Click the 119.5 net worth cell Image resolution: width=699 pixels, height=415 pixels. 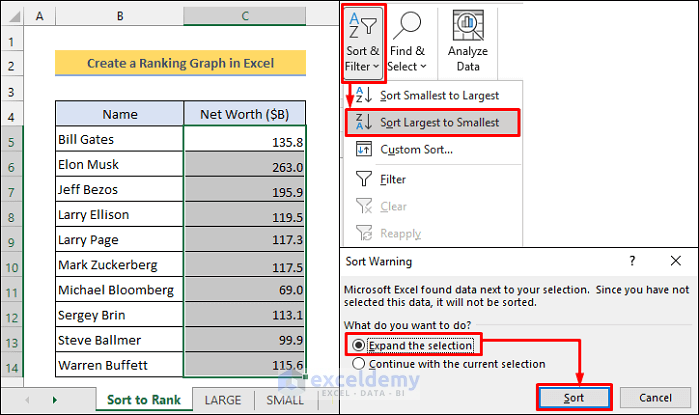245,214
